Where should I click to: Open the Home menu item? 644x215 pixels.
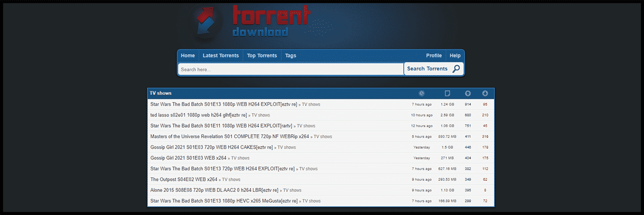(188, 56)
